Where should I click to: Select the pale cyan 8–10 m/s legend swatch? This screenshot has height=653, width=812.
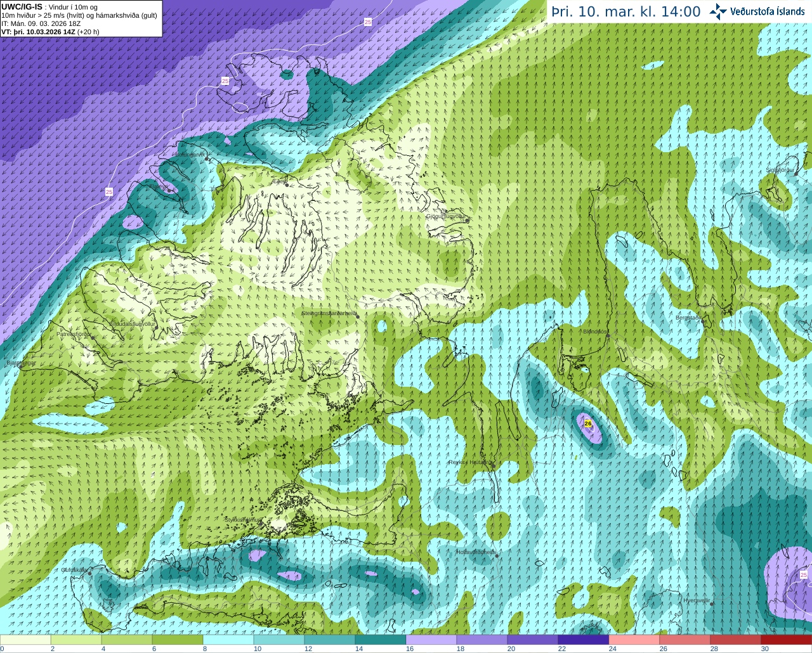pyautogui.click(x=228, y=640)
